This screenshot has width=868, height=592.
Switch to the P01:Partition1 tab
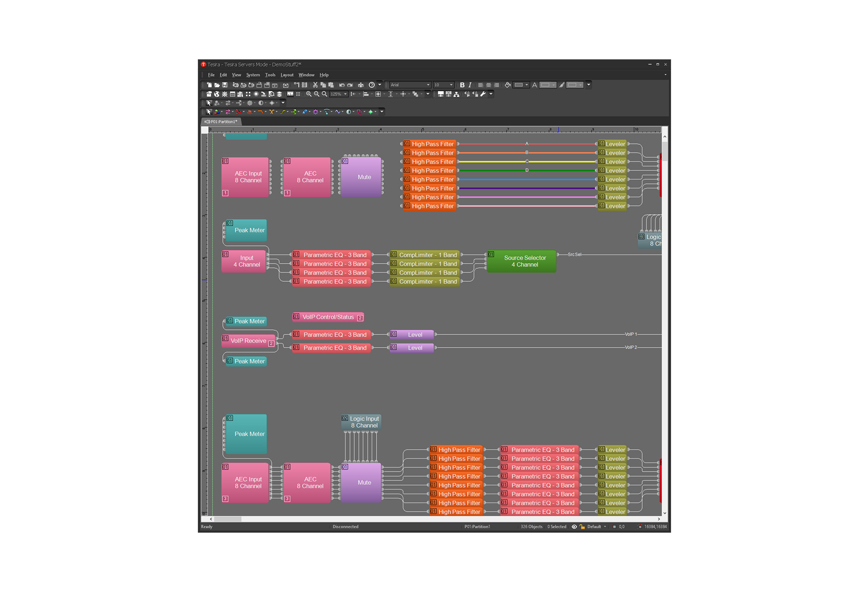(x=221, y=122)
